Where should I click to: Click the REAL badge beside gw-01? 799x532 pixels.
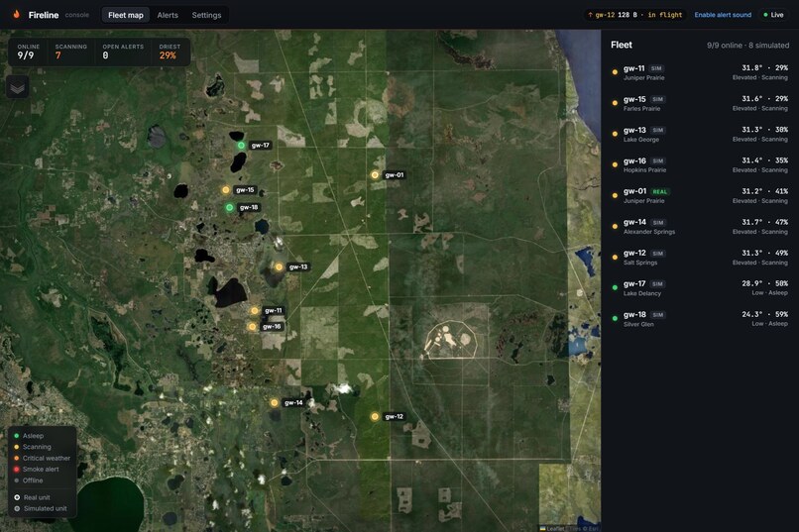pos(660,192)
